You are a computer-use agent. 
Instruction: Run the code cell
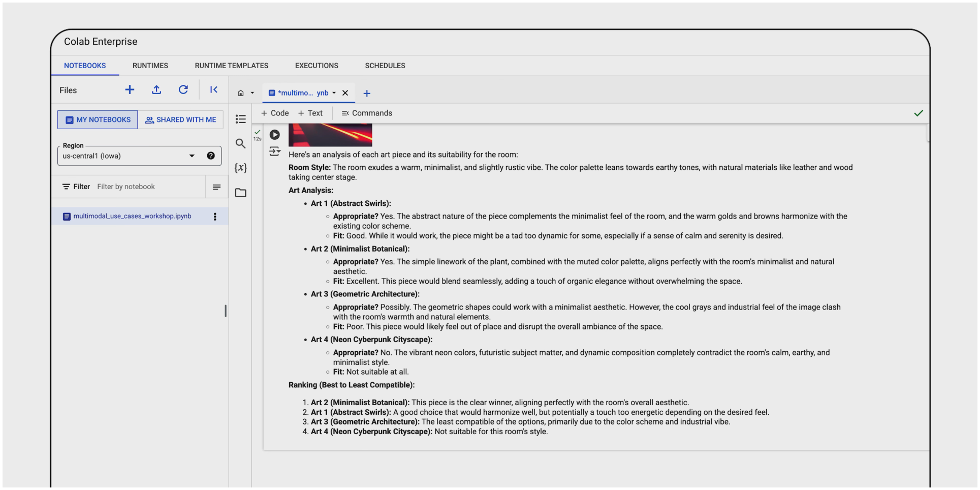coord(274,135)
